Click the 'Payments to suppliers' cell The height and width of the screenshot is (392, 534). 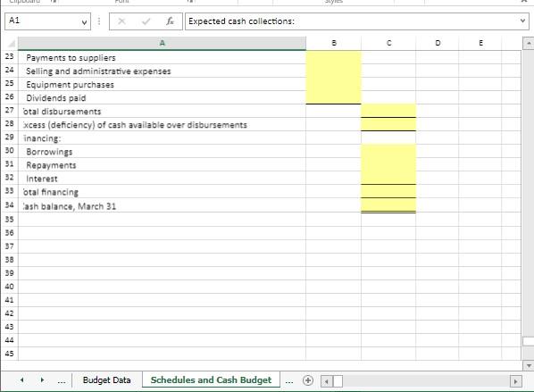point(163,57)
